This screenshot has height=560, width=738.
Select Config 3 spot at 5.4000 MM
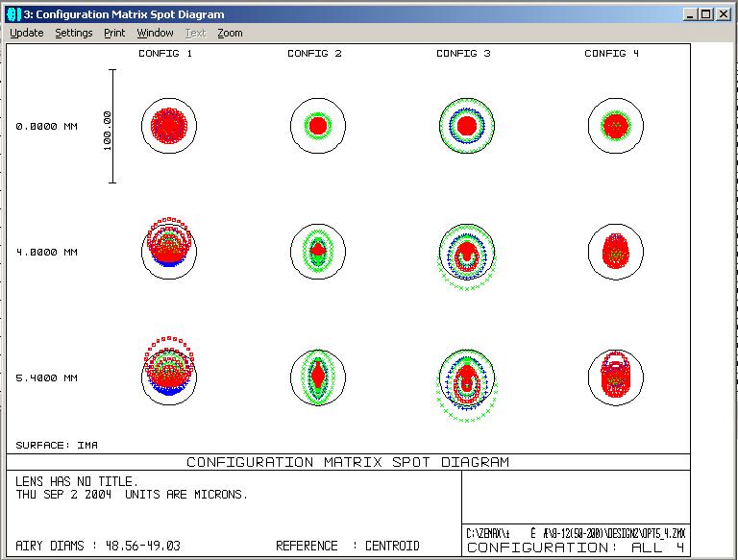tap(467, 386)
